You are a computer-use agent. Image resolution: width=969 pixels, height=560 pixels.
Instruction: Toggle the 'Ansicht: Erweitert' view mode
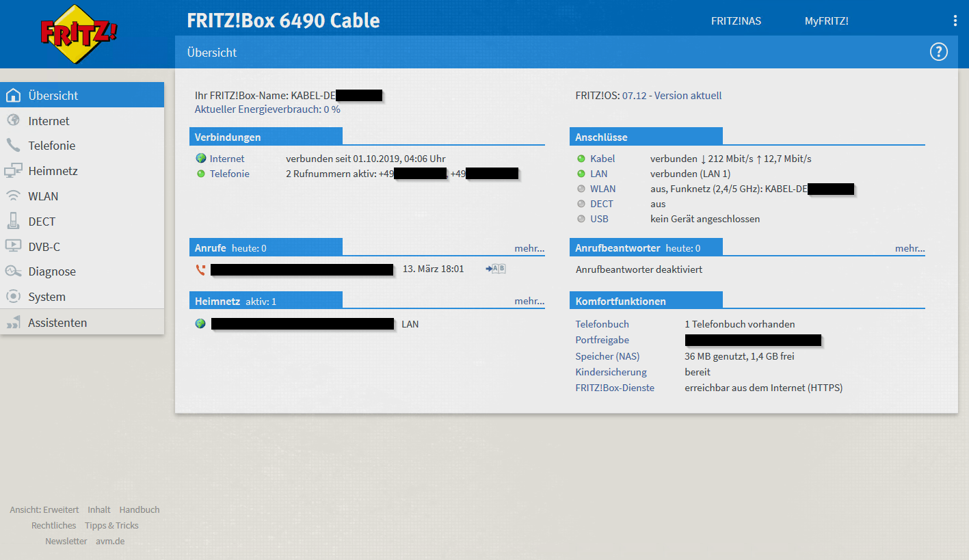[x=44, y=510]
